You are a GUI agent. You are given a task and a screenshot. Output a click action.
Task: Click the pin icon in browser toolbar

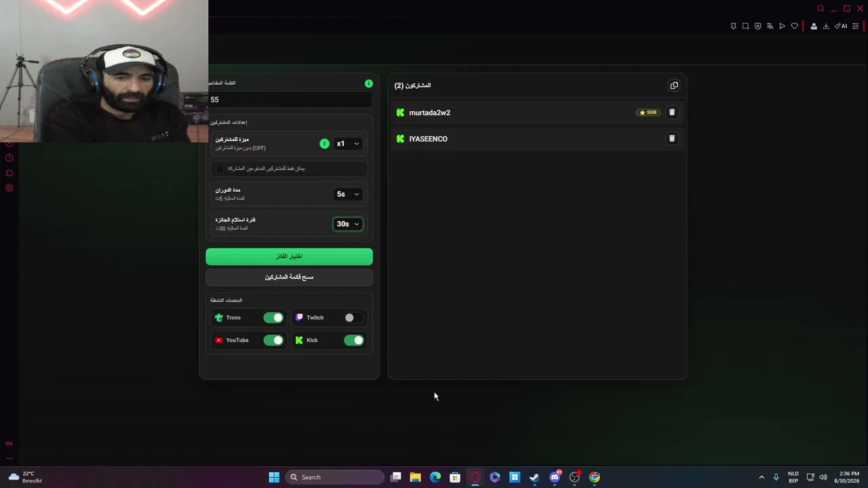point(733,26)
